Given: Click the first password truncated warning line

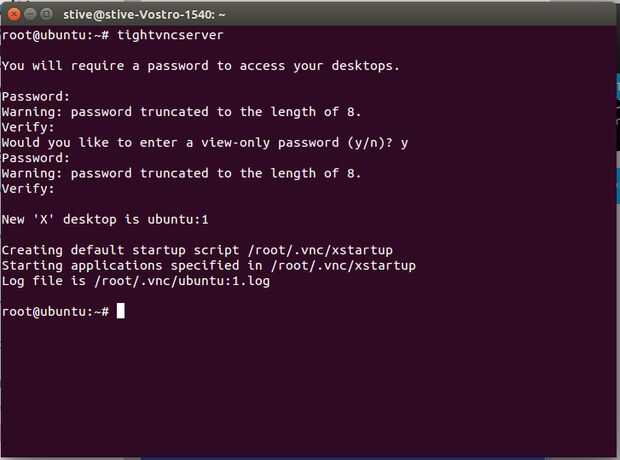Looking at the screenshot, I should point(181,112).
